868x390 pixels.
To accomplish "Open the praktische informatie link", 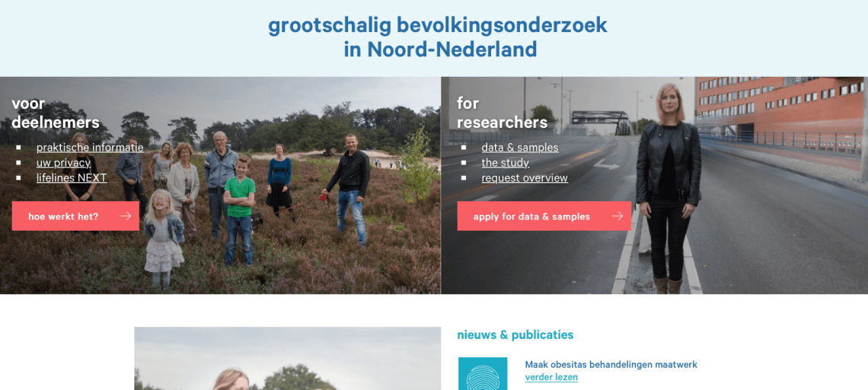I will [x=90, y=147].
